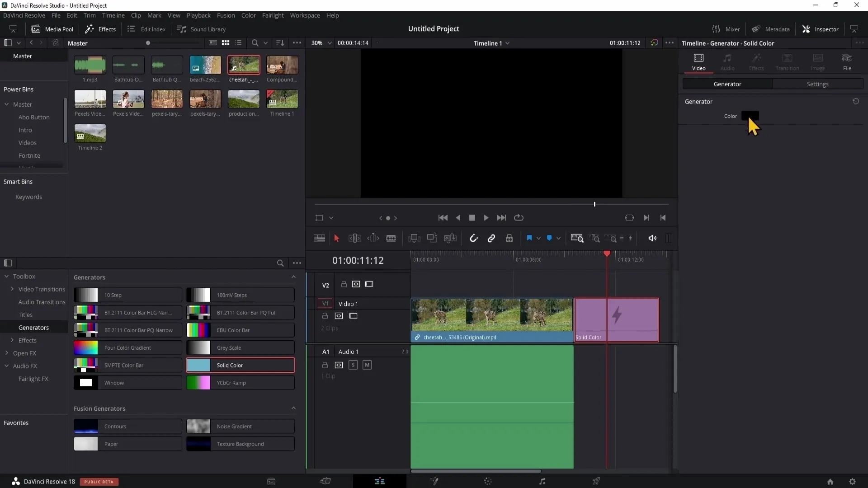Click the Settings tab in Inspector panel
Screen dimensions: 868x488
[x=818, y=84]
